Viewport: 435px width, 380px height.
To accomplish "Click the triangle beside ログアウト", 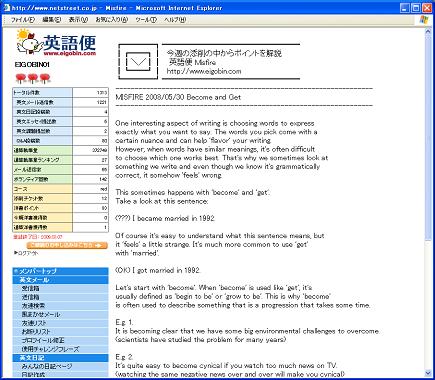I will [16, 253].
